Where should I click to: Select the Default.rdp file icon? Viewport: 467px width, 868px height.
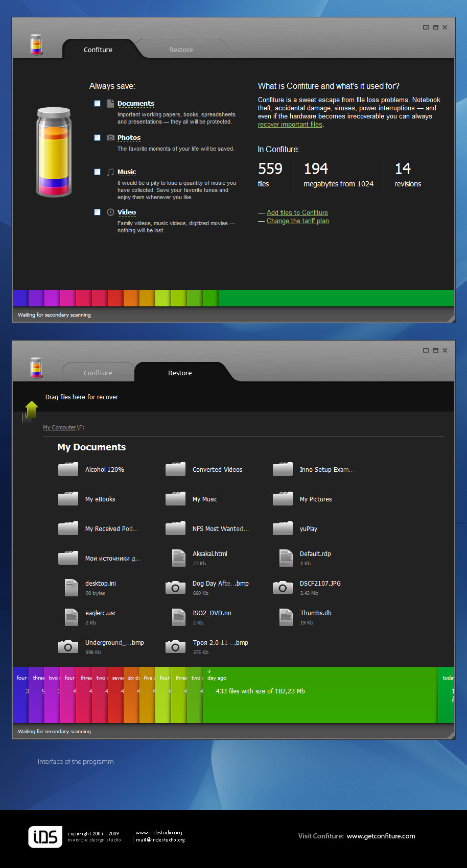tap(286, 558)
